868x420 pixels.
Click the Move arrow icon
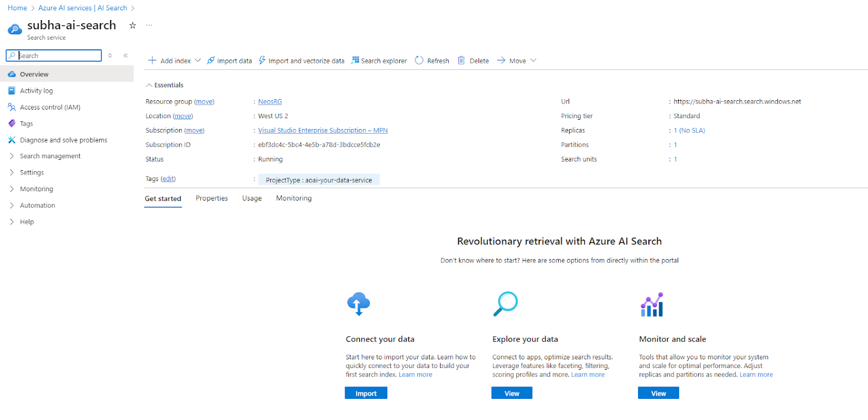(501, 60)
